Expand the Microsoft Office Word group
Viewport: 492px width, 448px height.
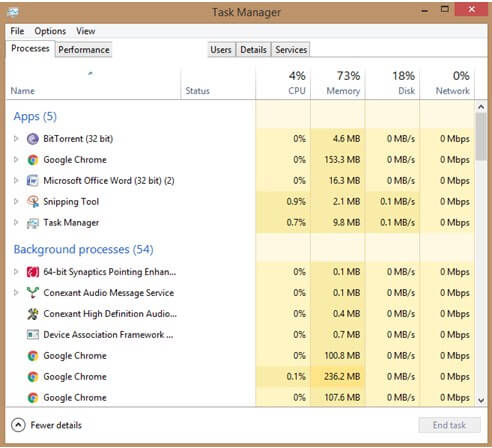pyautogui.click(x=16, y=180)
